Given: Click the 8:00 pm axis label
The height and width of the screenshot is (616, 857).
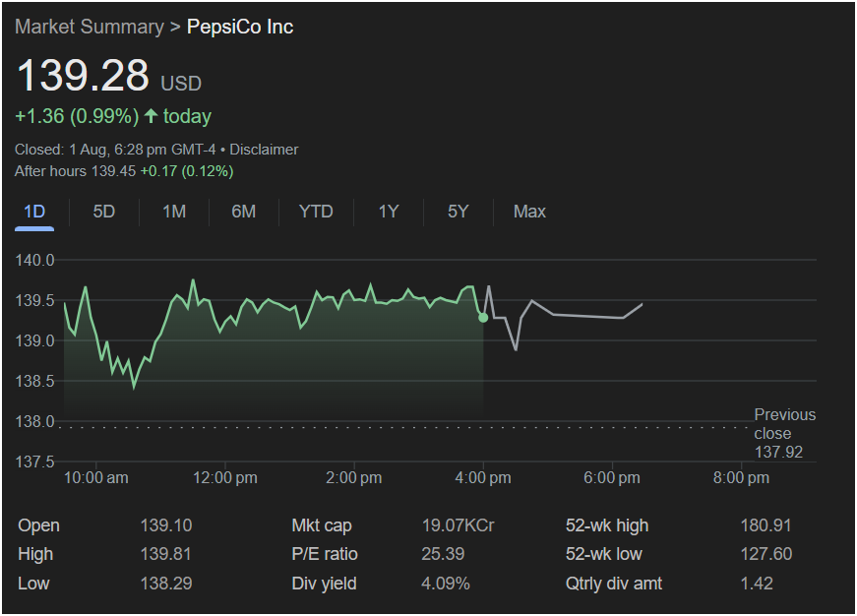Looking at the screenshot, I should pyautogui.click(x=741, y=478).
